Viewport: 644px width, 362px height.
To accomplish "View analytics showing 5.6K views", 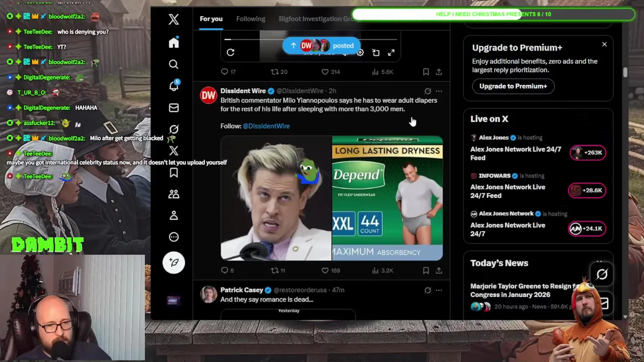I will point(382,72).
